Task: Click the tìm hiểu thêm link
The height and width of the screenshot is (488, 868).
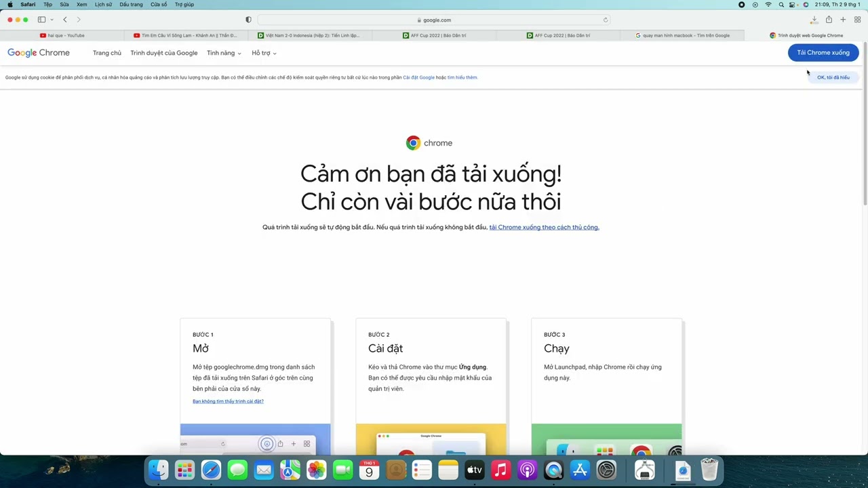Action: coord(462,77)
